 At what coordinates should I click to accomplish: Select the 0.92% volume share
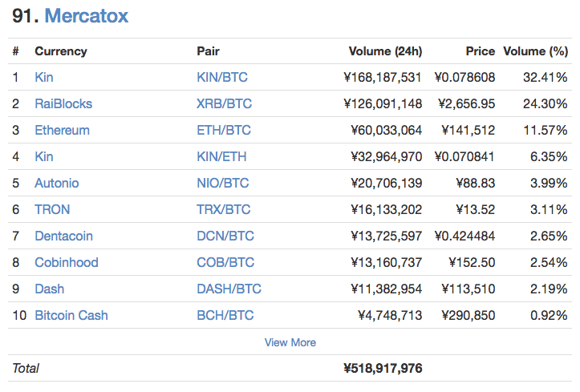coord(549,316)
